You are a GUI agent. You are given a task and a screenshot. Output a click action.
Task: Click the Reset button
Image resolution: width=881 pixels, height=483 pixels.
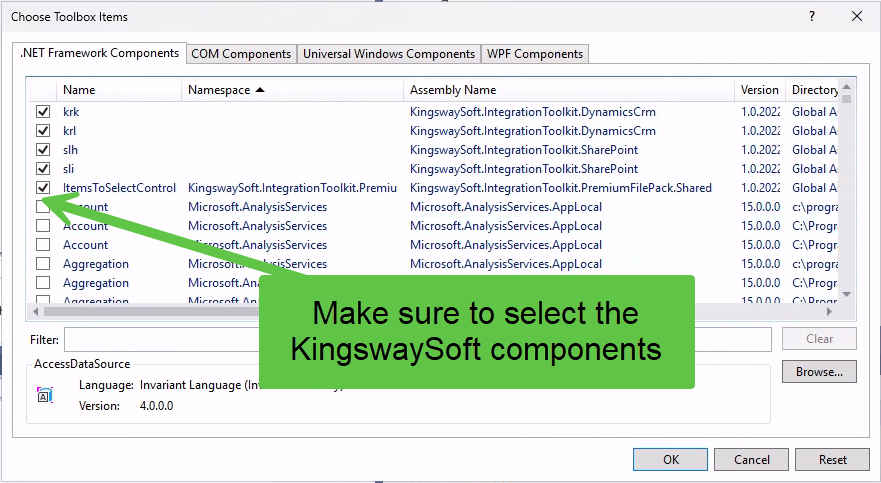coord(832,459)
